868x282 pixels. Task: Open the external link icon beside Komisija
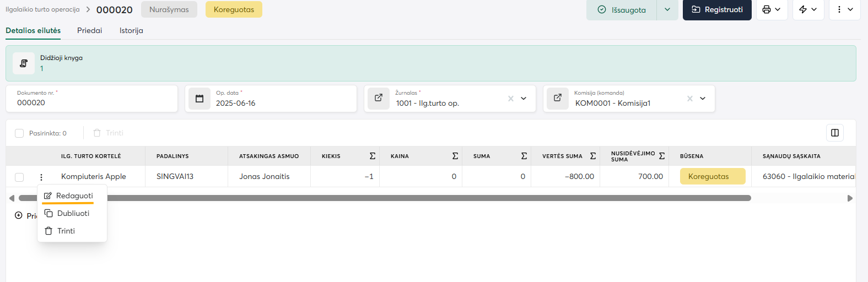(558, 98)
